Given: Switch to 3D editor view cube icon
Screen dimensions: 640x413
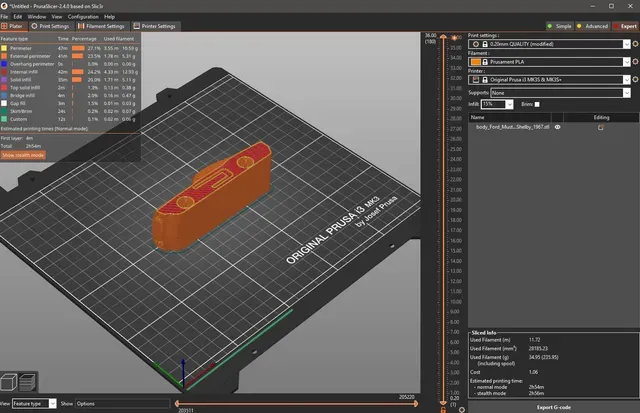Looking at the screenshot, I should (x=9, y=382).
